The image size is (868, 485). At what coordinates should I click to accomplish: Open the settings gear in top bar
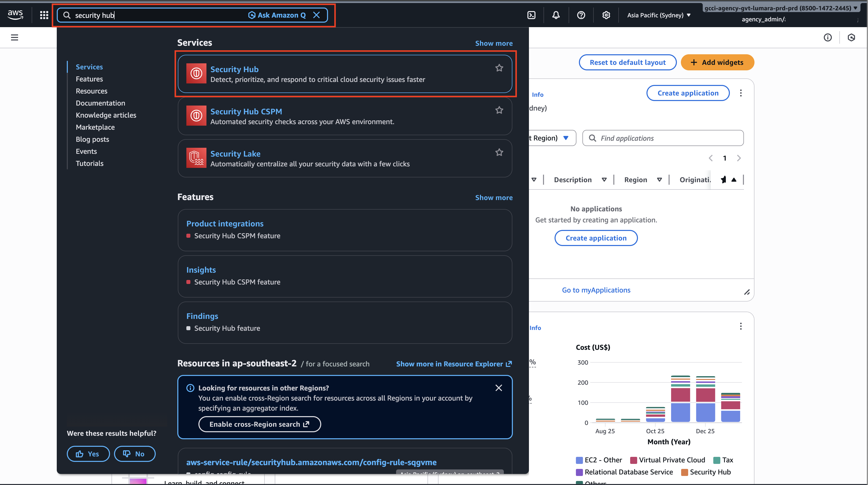click(x=606, y=15)
